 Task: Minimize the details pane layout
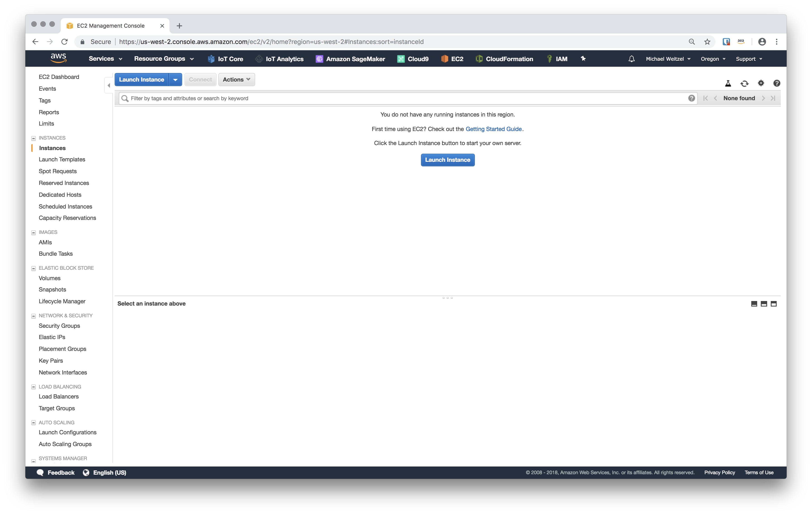click(754, 304)
